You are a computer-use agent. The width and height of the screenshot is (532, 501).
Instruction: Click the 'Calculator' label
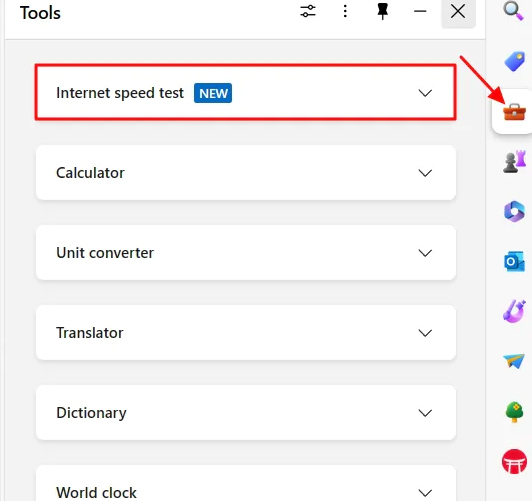click(x=90, y=173)
